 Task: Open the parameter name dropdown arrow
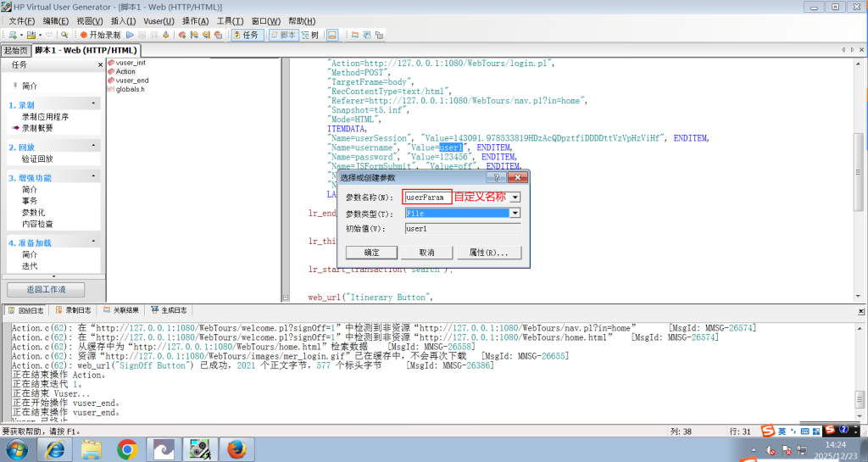tap(515, 197)
